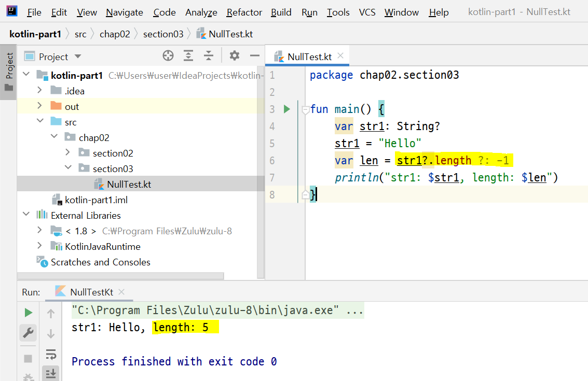Collapse the section03 package
The height and width of the screenshot is (381, 588).
[x=69, y=167]
